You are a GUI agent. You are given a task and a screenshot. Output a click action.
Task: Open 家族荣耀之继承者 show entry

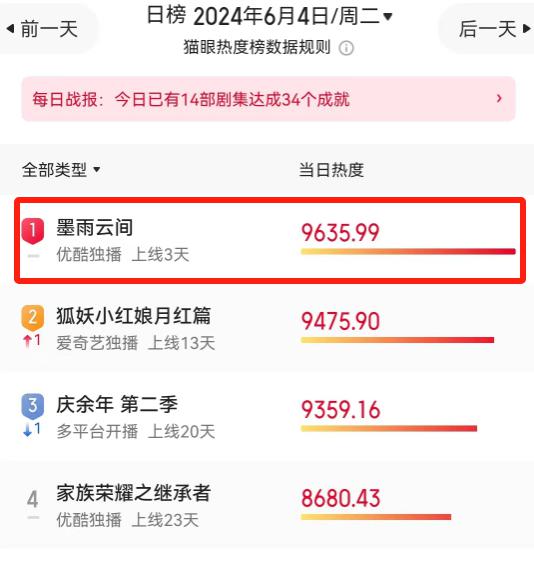point(133,493)
